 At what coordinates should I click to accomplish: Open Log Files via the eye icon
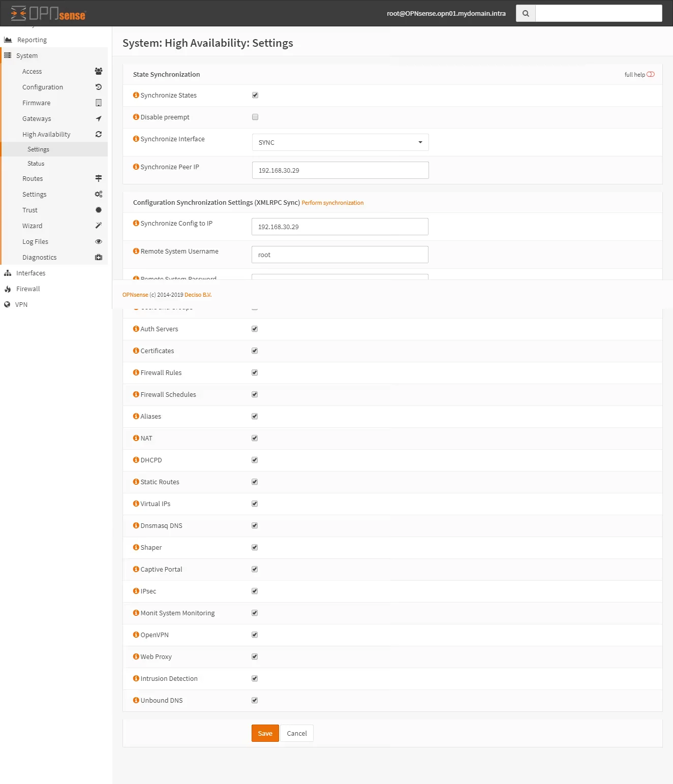pos(99,241)
